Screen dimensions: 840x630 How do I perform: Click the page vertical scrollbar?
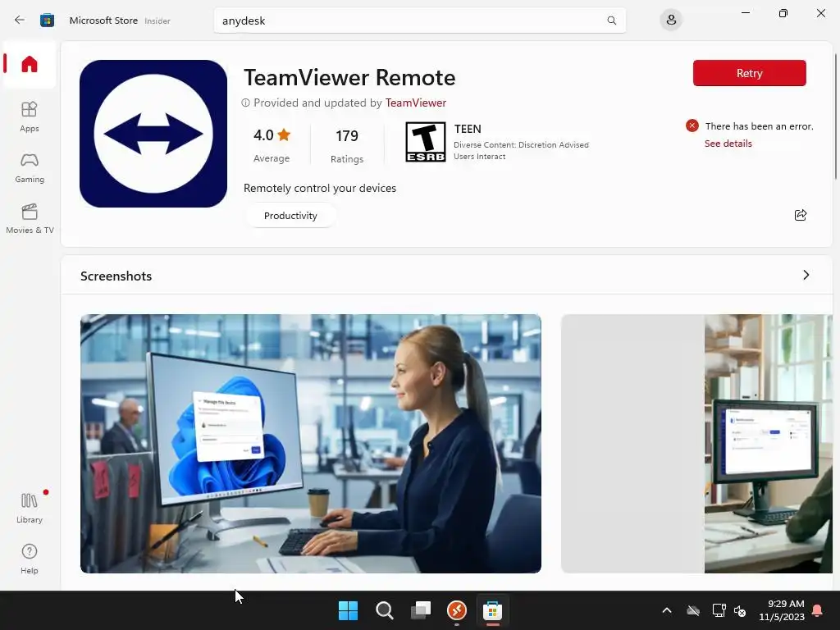tap(836, 116)
